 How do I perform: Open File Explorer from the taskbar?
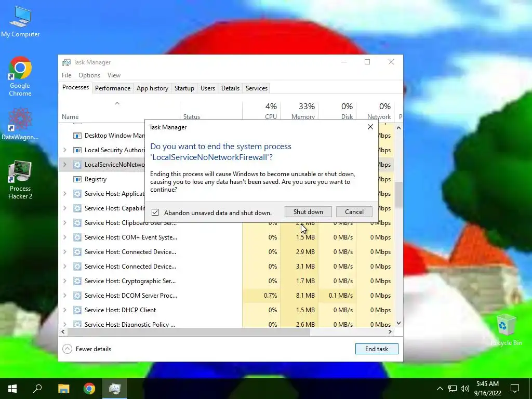click(63, 389)
